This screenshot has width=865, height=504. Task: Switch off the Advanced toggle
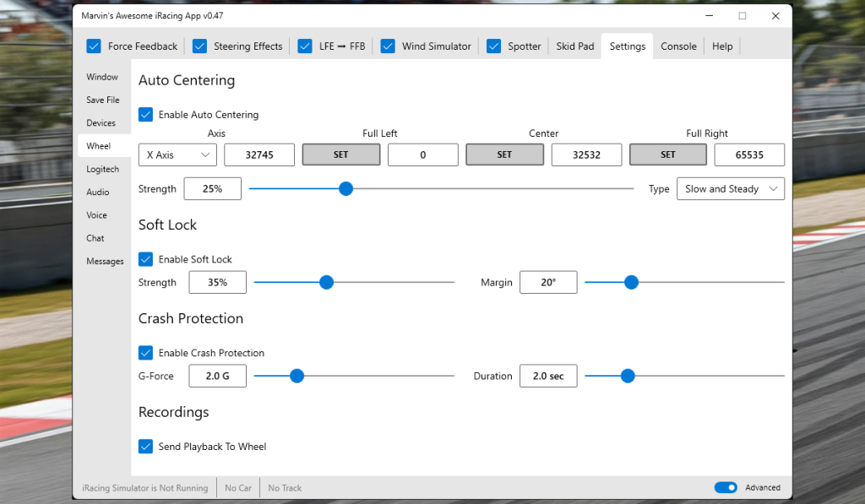coord(725,488)
